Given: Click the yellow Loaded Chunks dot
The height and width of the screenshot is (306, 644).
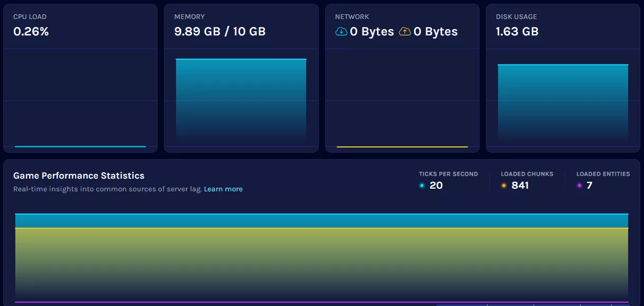Looking at the screenshot, I should tap(504, 186).
